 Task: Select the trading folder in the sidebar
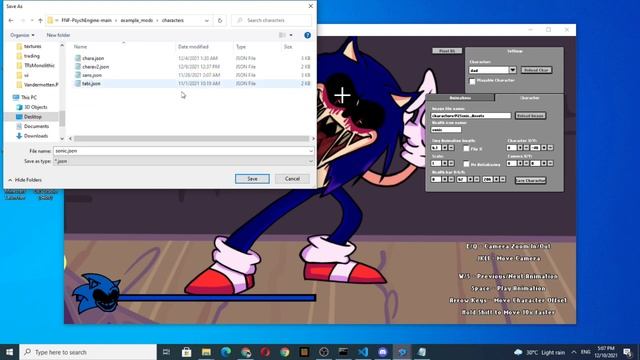point(31,56)
